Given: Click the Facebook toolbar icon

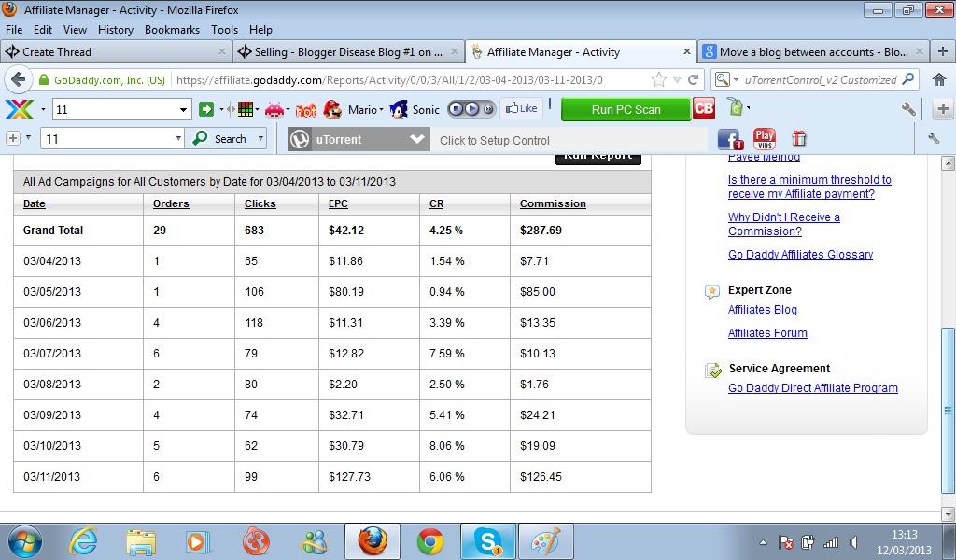Looking at the screenshot, I should [730, 139].
